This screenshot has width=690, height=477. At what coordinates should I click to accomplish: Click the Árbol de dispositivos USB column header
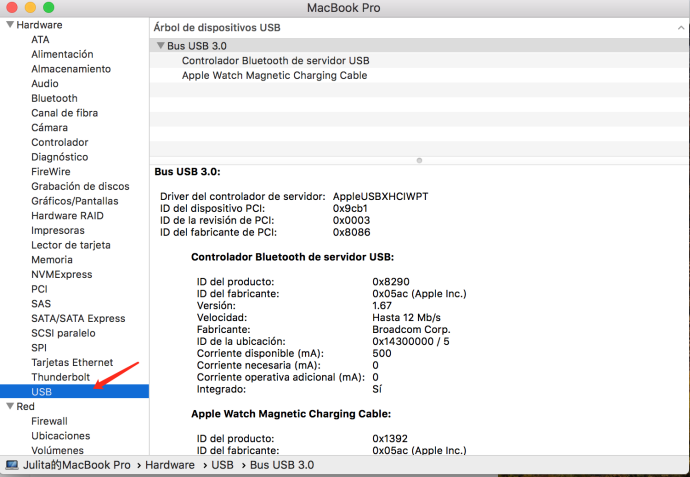click(x=419, y=28)
